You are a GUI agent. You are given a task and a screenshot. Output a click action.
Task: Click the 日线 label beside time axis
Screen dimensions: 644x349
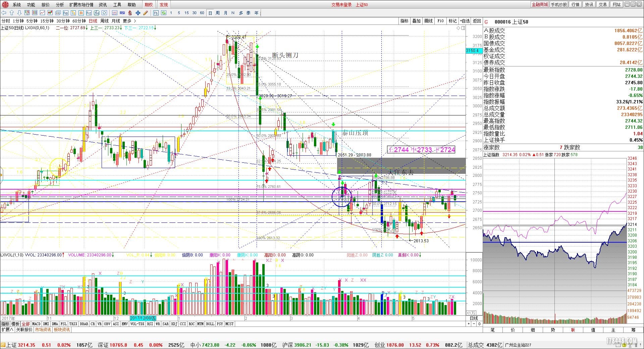(x=474, y=318)
